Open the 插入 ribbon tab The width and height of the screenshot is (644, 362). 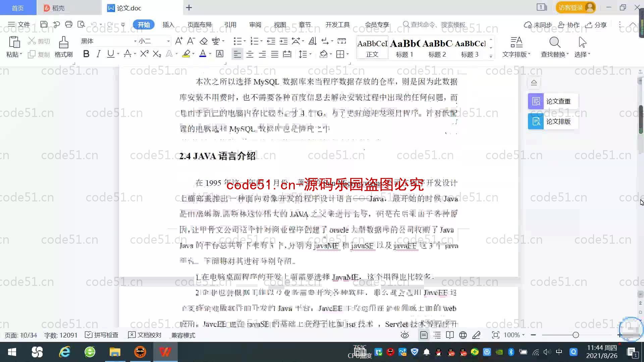point(168,24)
